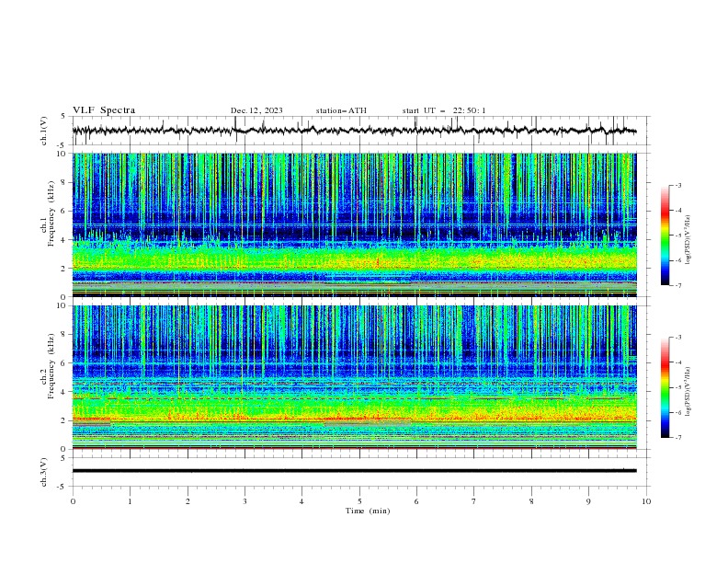
Task: Click the "5" minute tick label on time axis
Action: pyautogui.click(x=359, y=501)
